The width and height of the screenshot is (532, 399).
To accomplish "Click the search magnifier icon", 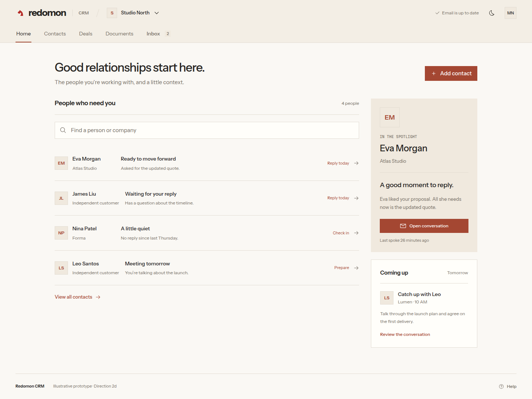I will [x=63, y=130].
